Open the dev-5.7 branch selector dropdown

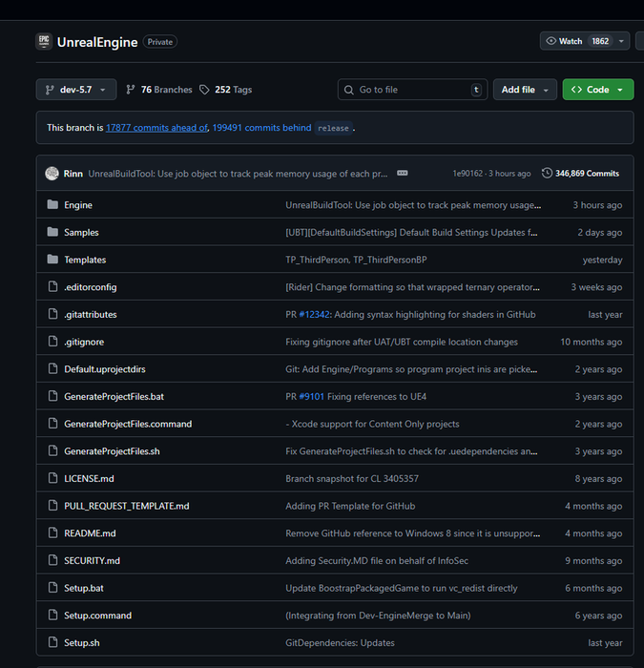click(76, 90)
